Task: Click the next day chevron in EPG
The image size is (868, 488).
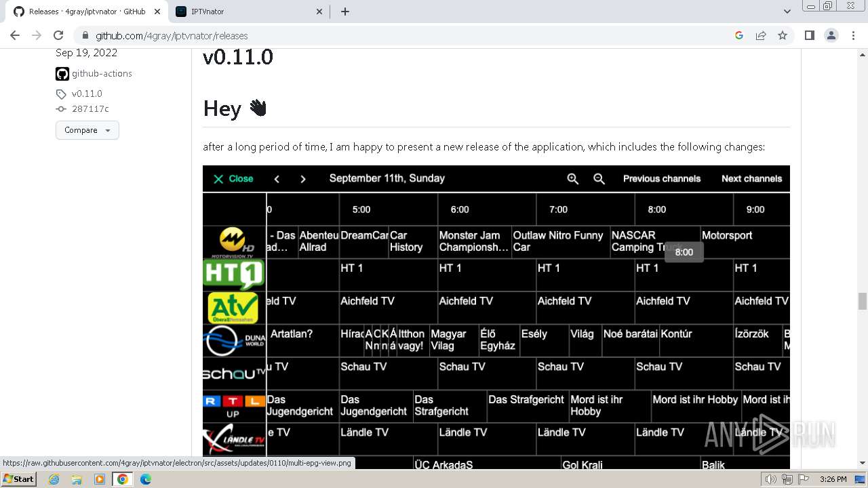Action: point(303,179)
